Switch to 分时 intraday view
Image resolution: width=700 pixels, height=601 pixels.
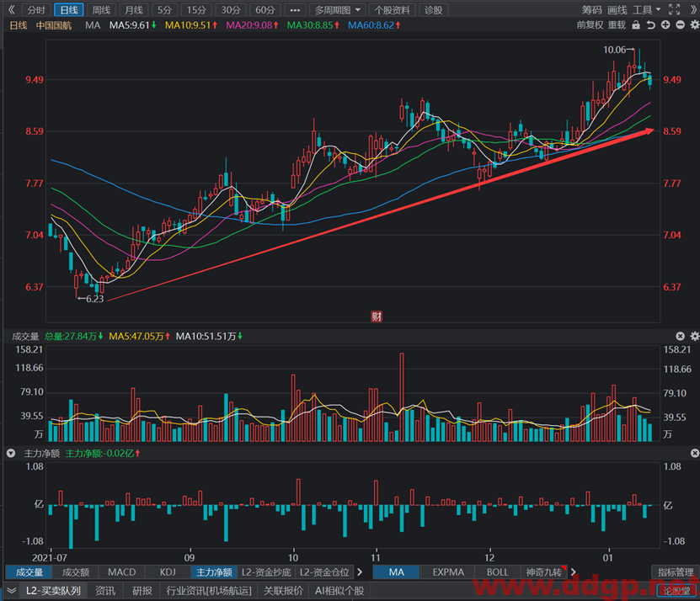pyautogui.click(x=36, y=10)
